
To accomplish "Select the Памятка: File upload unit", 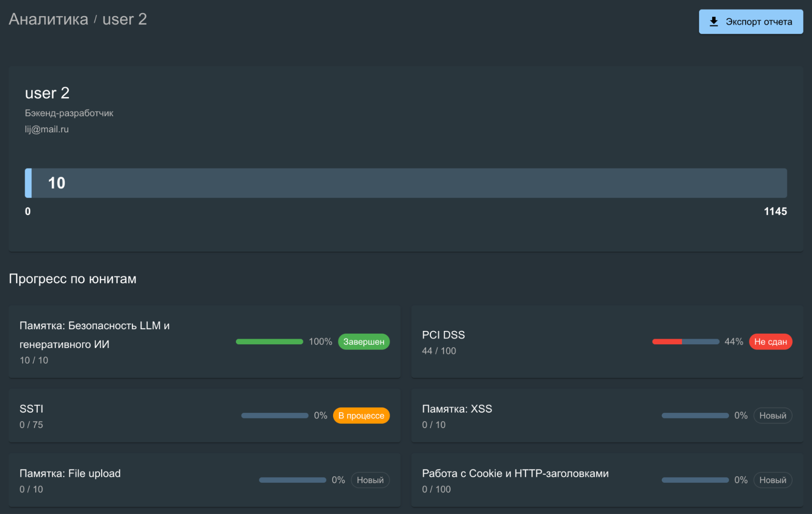I will click(70, 473).
